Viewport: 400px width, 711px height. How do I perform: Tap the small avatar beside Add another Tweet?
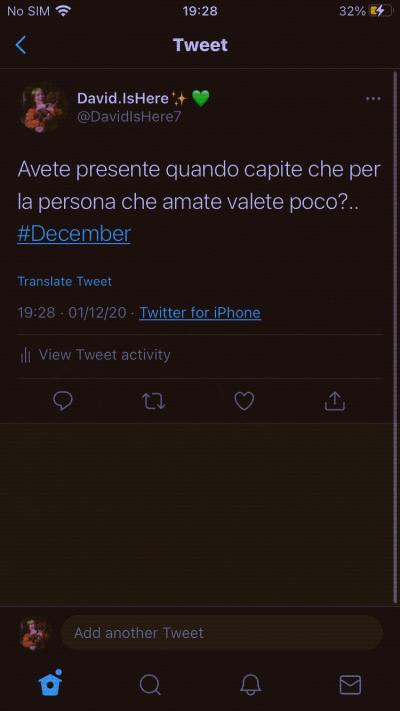click(35, 633)
